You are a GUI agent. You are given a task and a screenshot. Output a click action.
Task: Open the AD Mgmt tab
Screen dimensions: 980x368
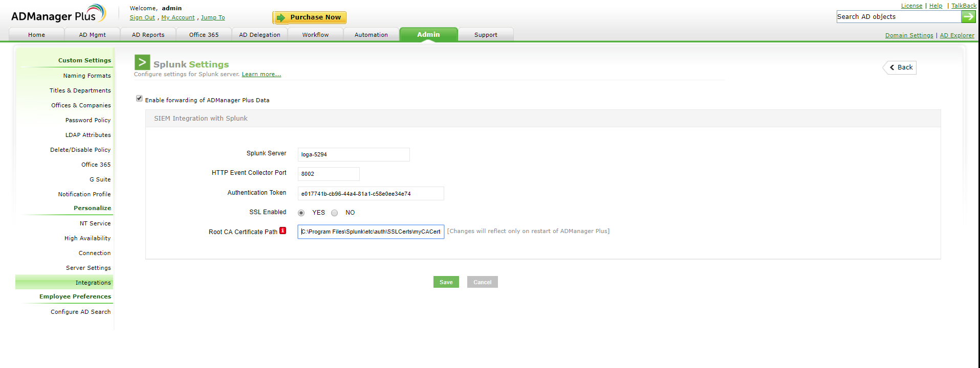click(x=93, y=35)
